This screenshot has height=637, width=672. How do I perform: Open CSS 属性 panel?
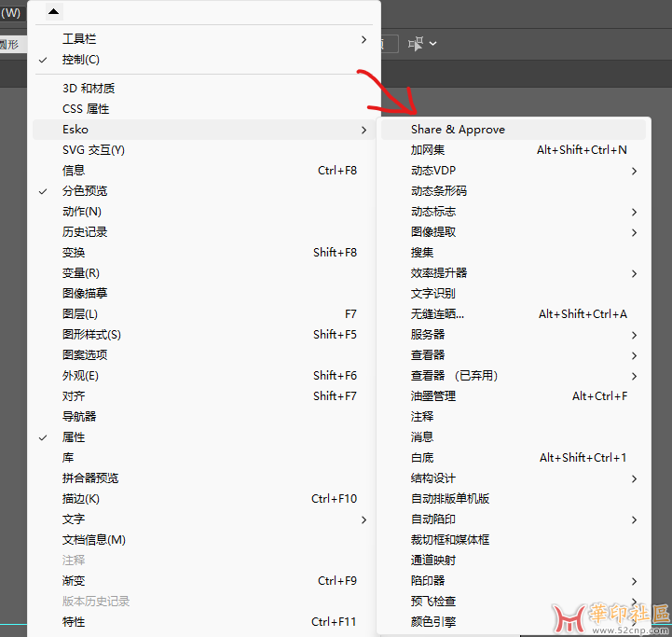[204, 109]
